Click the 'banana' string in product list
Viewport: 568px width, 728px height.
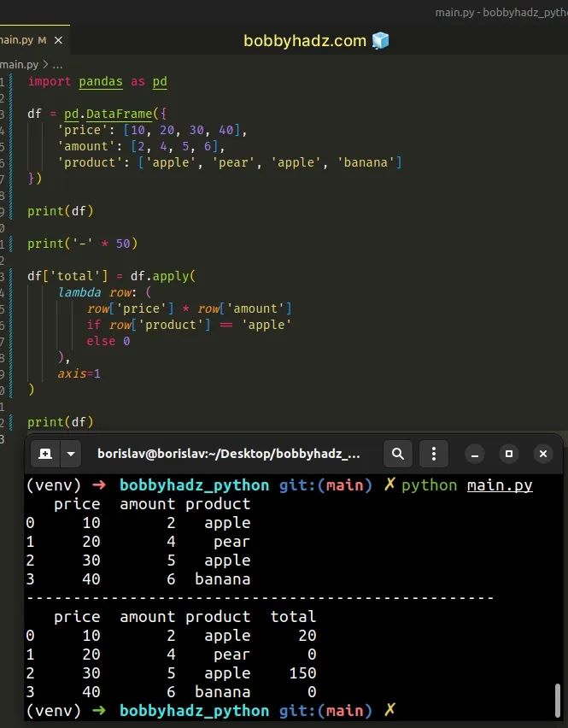pyautogui.click(x=366, y=162)
